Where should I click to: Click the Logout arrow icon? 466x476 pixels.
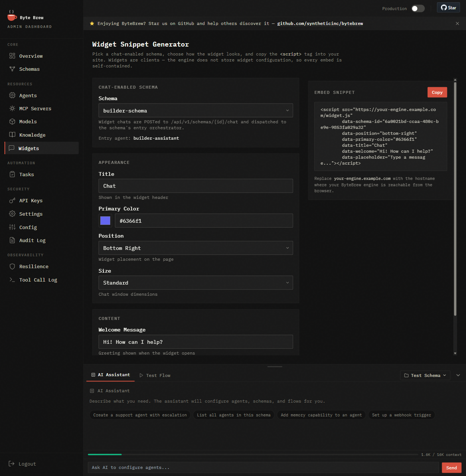pyautogui.click(x=12, y=464)
